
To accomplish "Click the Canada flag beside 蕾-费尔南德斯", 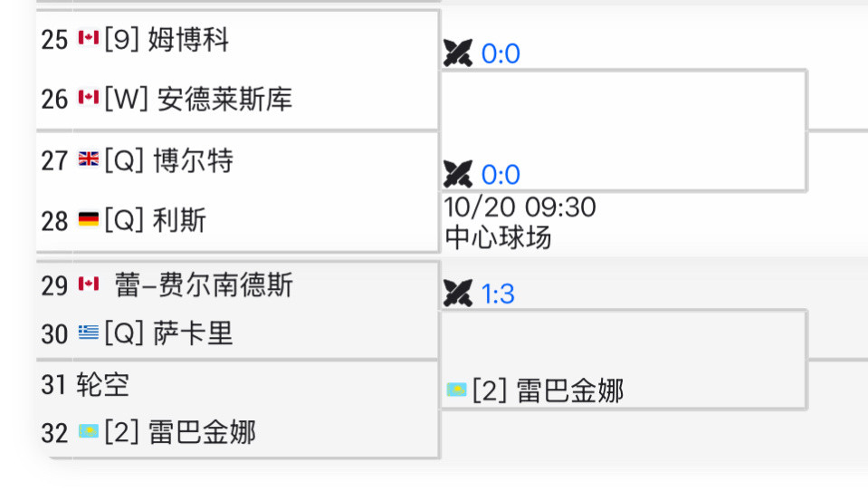I will (88, 284).
